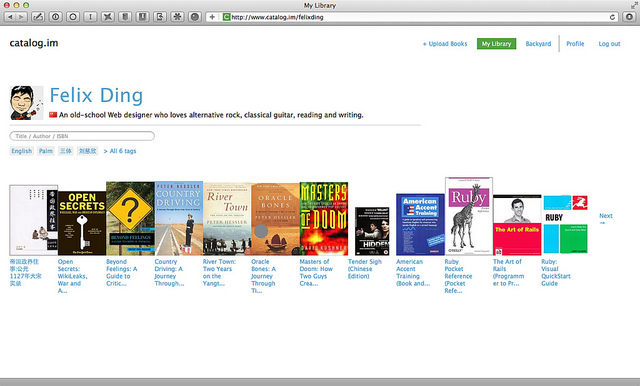The height and width of the screenshot is (386, 640).
Task: Open The Art of Rails cover
Action: tap(517, 225)
